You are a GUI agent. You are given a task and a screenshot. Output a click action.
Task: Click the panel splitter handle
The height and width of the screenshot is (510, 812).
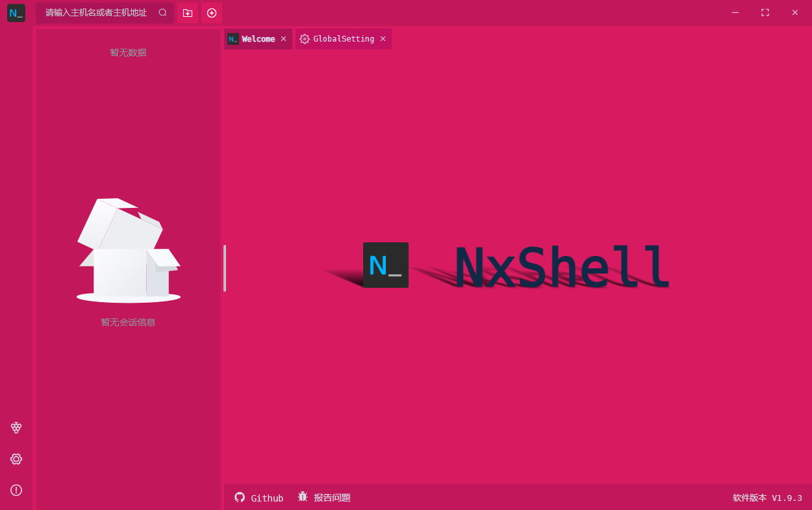pos(225,268)
